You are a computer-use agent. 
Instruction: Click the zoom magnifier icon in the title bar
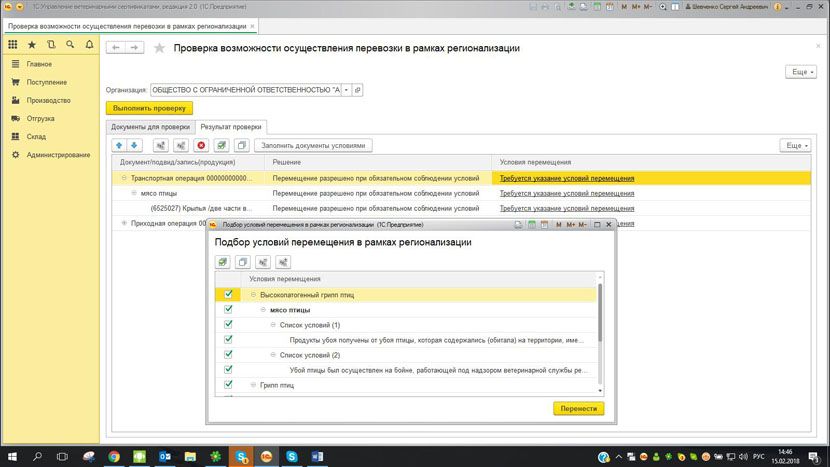coord(663,7)
